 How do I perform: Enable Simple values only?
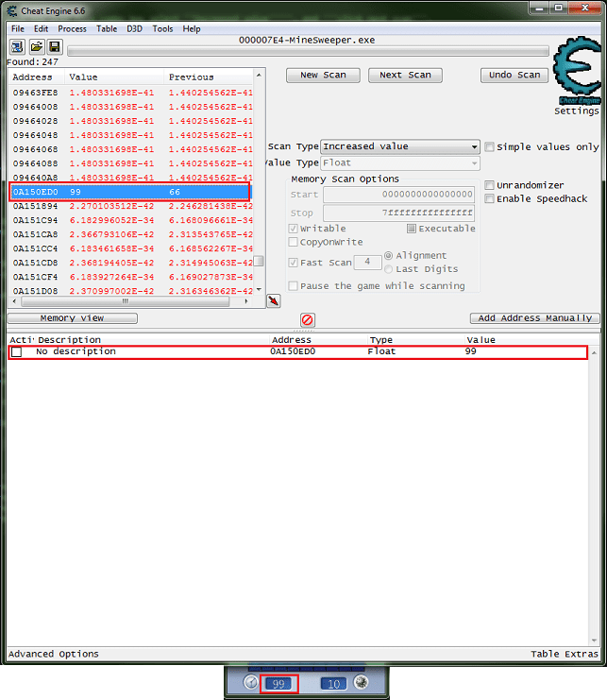point(489,146)
